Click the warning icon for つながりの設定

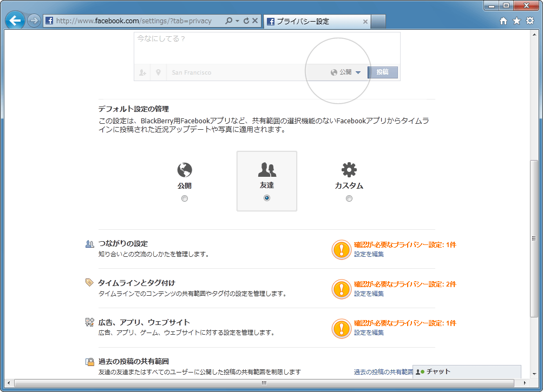click(342, 250)
